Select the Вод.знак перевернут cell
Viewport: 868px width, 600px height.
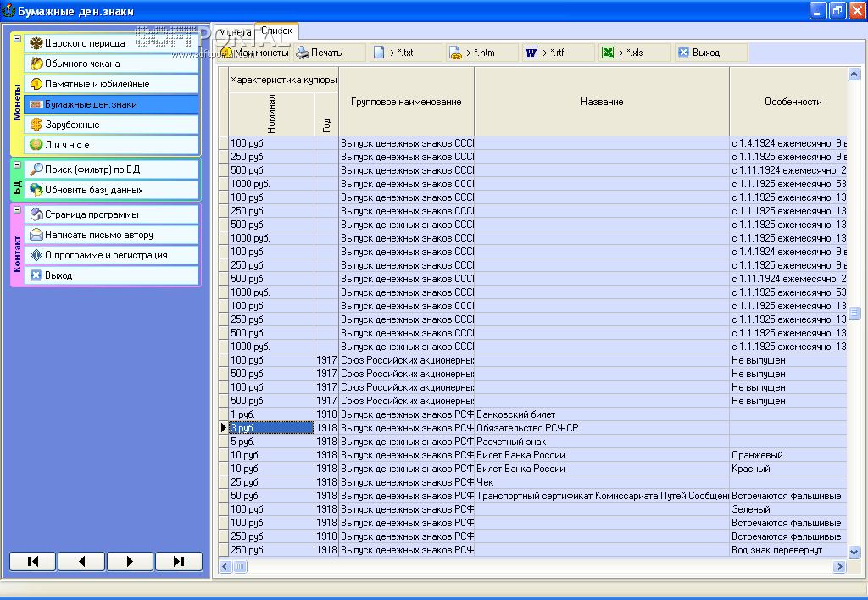pyautogui.click(x=789, y=550)
